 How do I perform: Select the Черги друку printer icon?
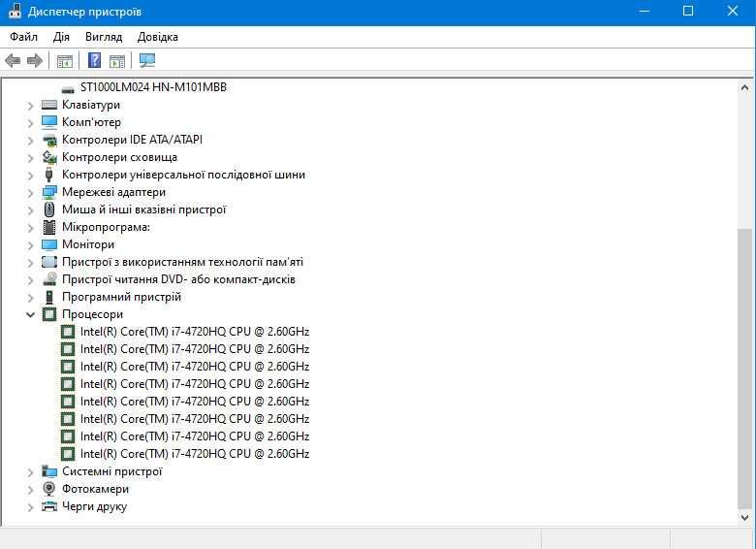point(49,506)
